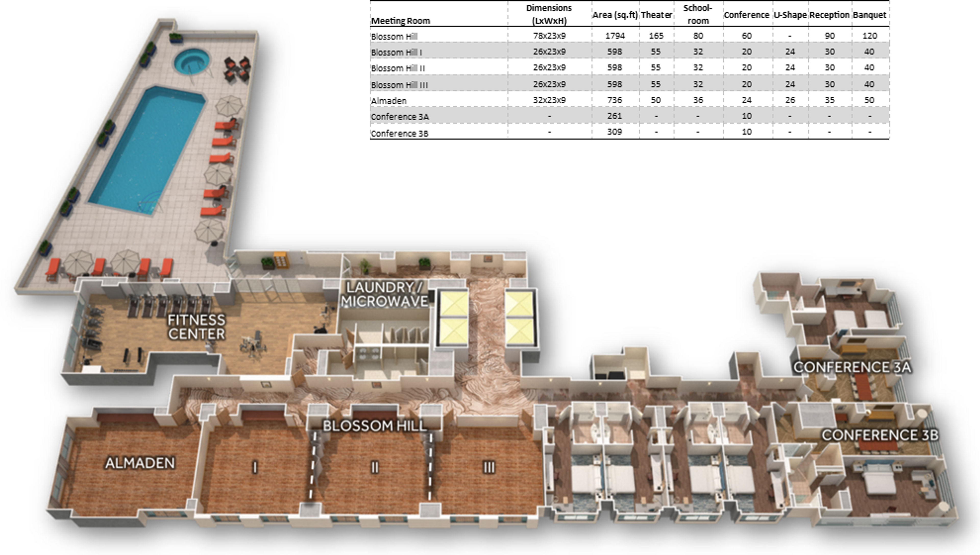The height and width of the screenshot is (555, 980).
Task: Click the Reception column header
Action: pyautogui.click(x=829, y=15)
